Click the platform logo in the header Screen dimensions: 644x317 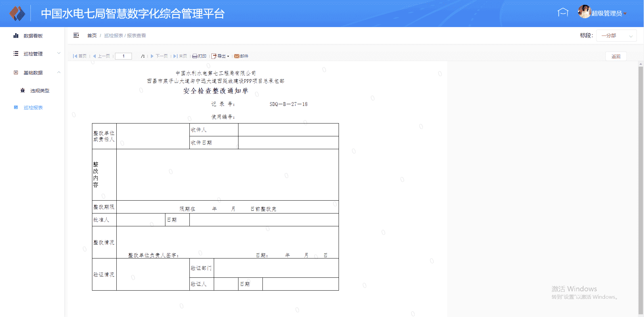pyautogui.click(x=17, y=14)
